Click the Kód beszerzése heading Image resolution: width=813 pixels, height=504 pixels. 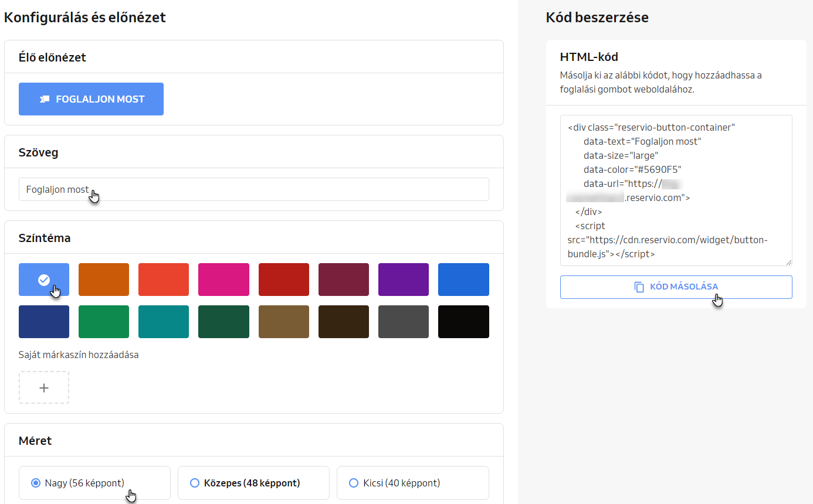coord(597,18)
